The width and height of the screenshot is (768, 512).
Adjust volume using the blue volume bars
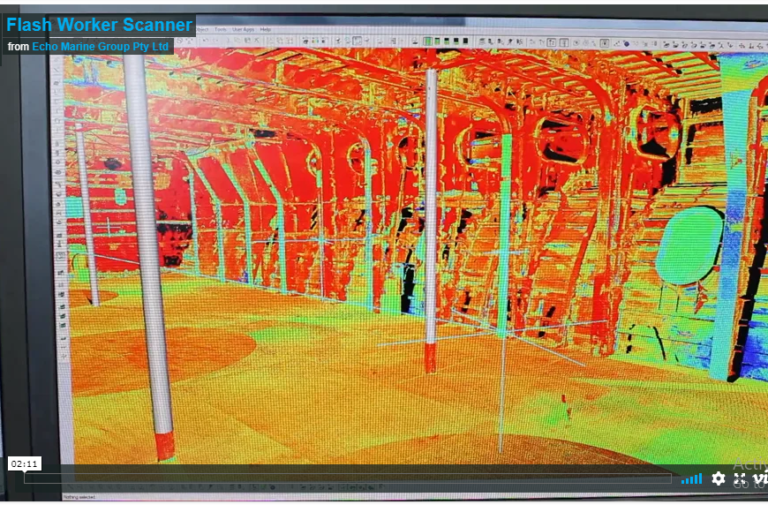coord(691,480)
